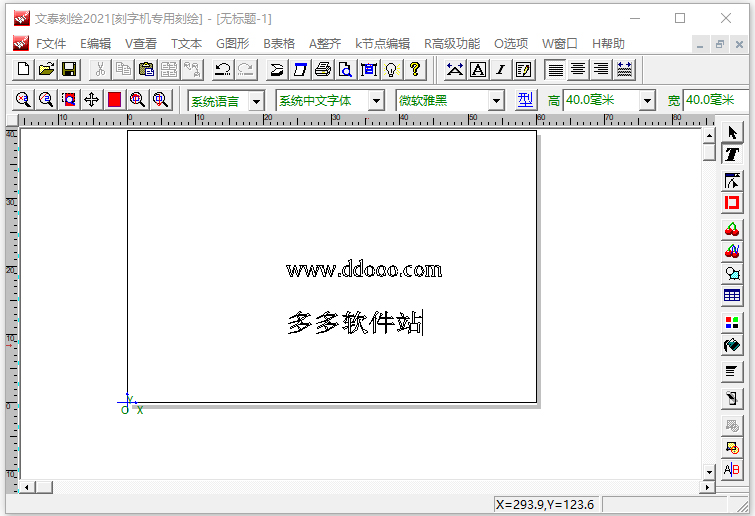755x516 pixels.
Task: Click the boxed letter A text icon
Action: (478, 69)
